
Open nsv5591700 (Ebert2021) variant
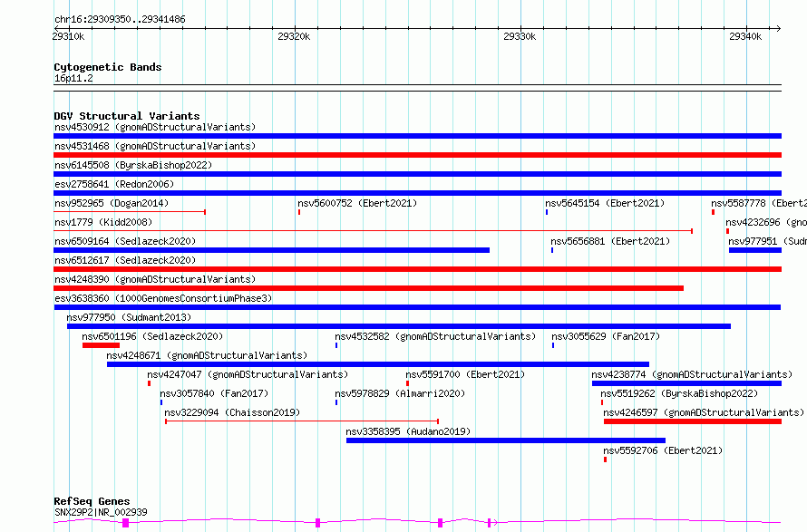[x=465, y=374]
